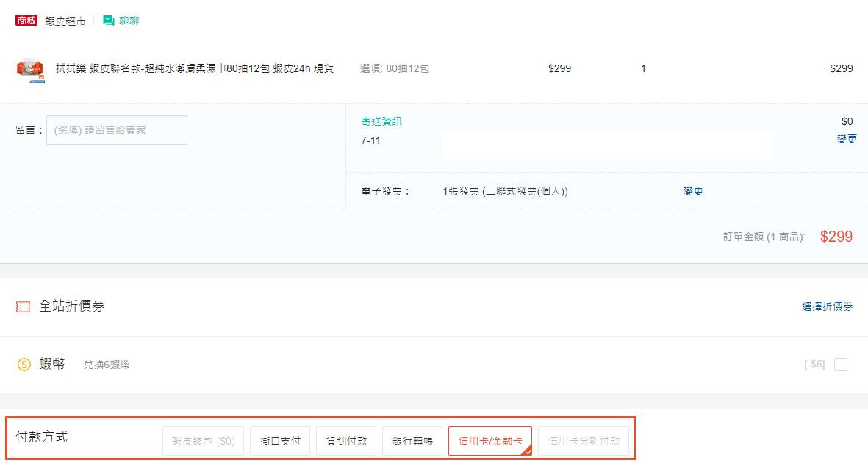Image resolution: width=868 pixels, height=463 pixels.
Task: Visit the 蝦皮超市 store page
Action: [x=63, y=21]
